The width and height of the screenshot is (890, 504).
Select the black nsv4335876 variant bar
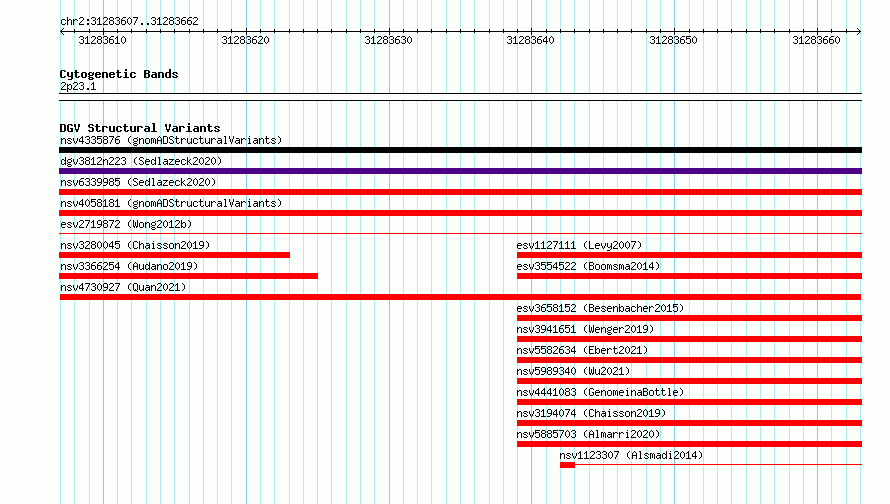click(x=460, y=150)
